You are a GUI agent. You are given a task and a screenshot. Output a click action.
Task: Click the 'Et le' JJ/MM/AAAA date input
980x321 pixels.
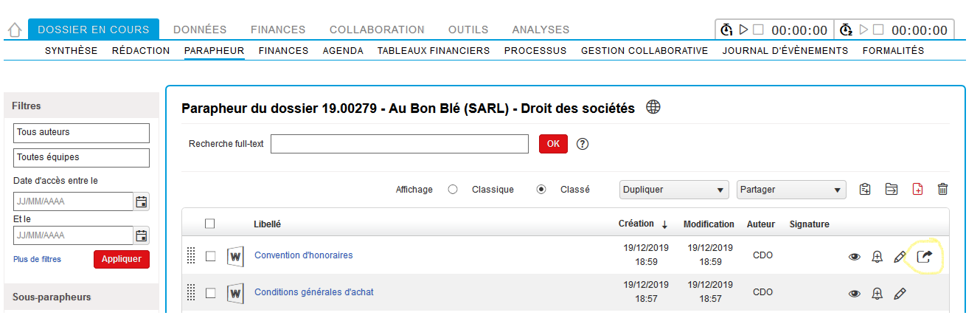click(73, 235)
